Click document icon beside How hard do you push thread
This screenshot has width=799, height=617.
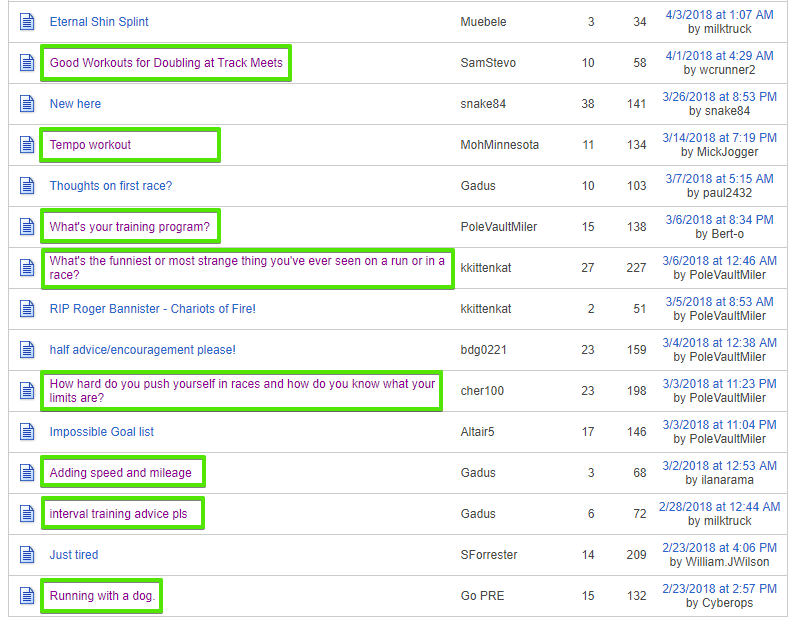(x=27, y=391)
